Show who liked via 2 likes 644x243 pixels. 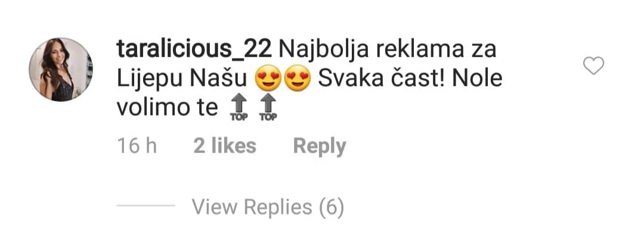click(225, 146)
